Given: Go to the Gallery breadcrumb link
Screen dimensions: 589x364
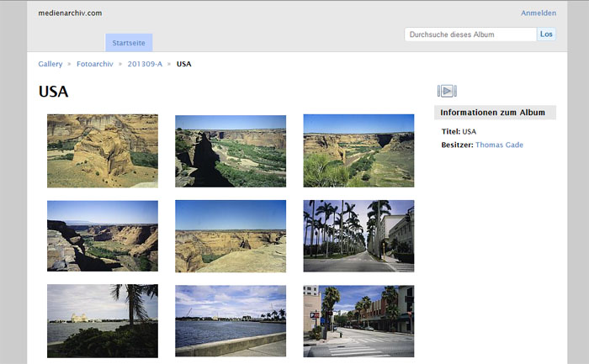Looking at the screenshot, I should (x=50, y=64).
